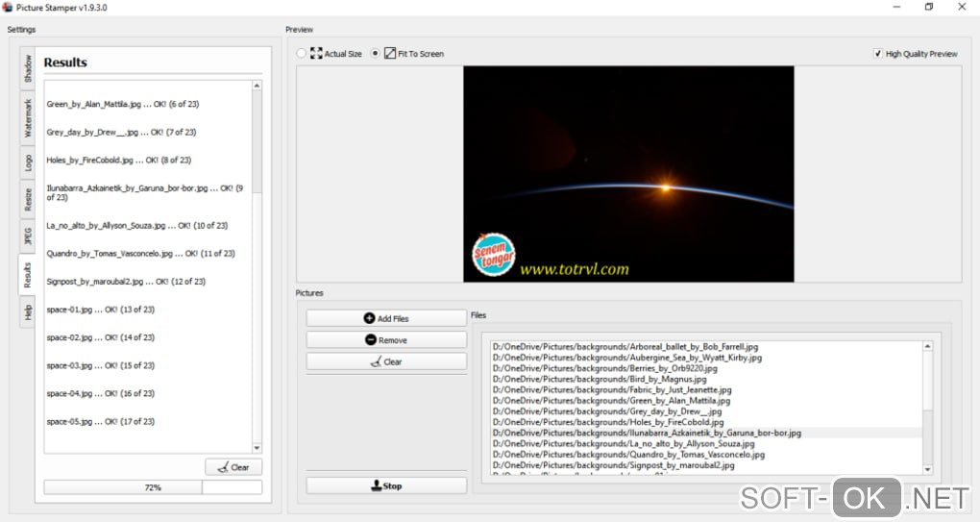
Task: Click result line space-05.jpg OK (17 of 23)
Action: click(x=100, y=422)
